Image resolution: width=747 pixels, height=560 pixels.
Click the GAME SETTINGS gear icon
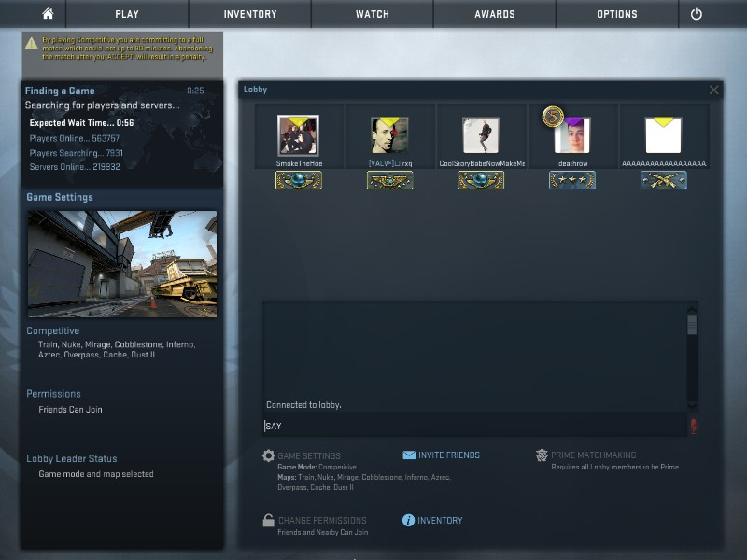(268, 455)
